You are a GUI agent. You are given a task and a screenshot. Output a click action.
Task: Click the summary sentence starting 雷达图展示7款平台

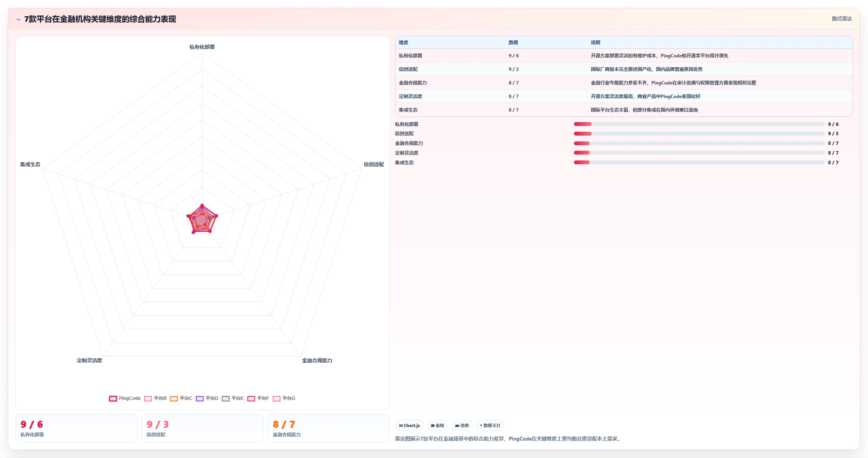[508, 439]
